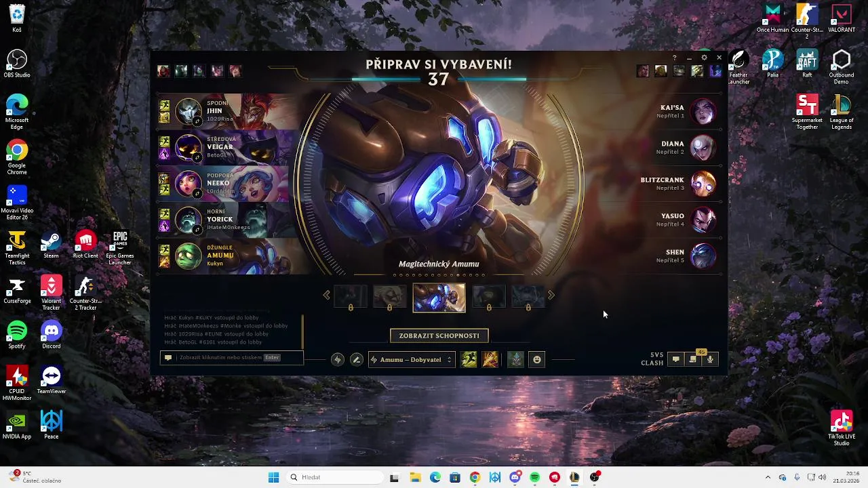Open the Smite summoner spell slot
The image size is (868, 488).
490,359
